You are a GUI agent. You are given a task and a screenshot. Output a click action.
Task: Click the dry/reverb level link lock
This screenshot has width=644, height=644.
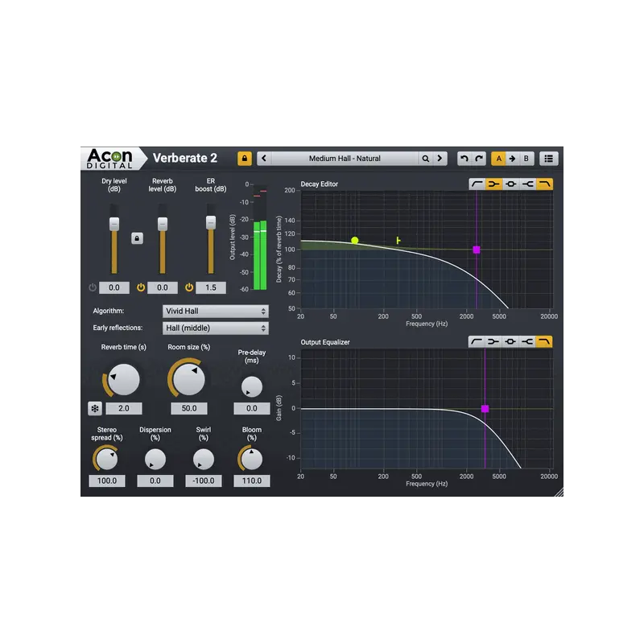point(137,238)
